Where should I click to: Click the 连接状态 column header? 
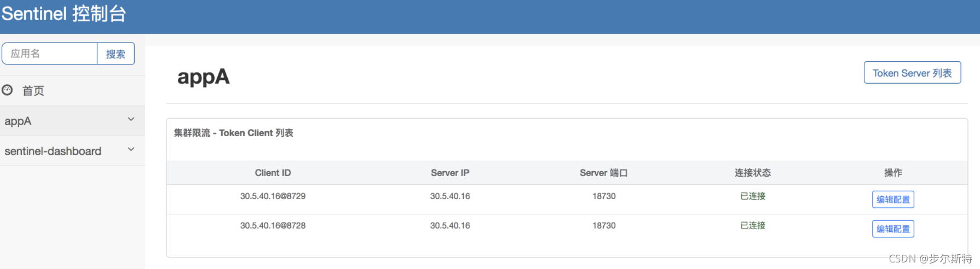752,173
